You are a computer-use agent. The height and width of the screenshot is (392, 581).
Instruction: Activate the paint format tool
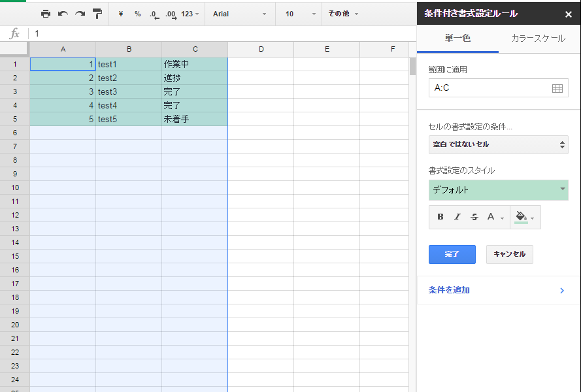(97, 14)
